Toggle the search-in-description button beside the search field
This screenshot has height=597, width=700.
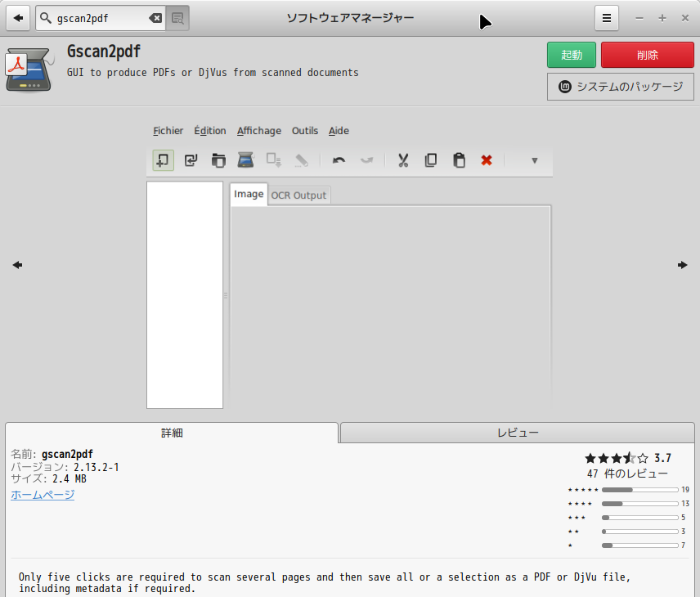pyautogui.click(x=177, y=18)
